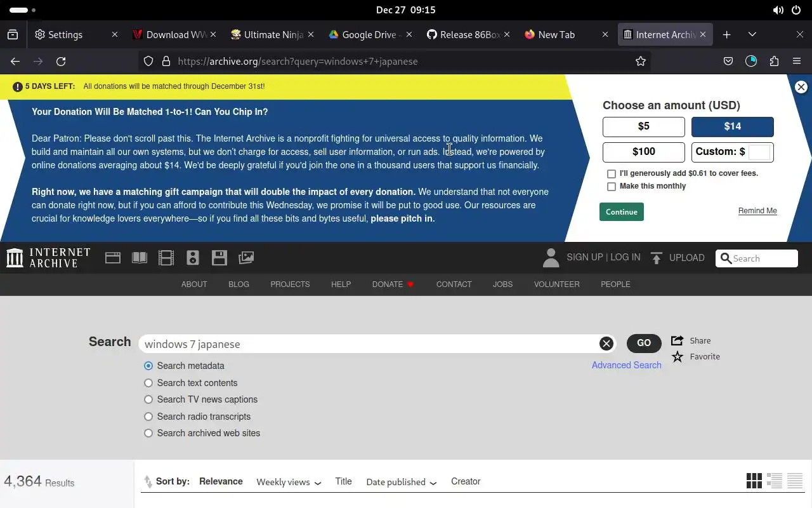
Task: Switch to the Settings tab
Action: coord(77,34)
